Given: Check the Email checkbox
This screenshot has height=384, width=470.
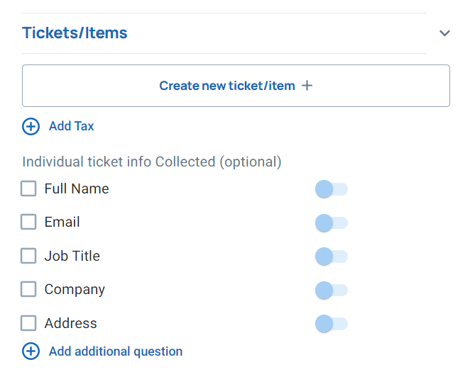Looking at the screenshot, I should (28, 222).
